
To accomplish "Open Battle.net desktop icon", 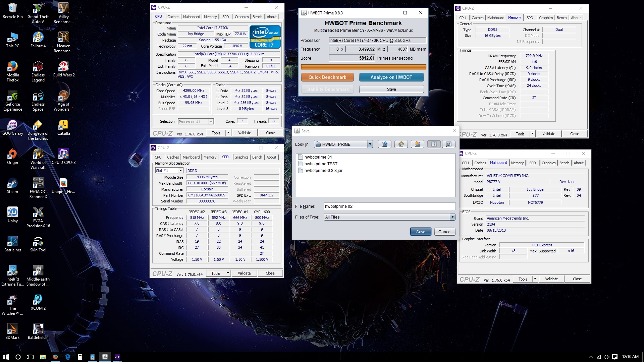I will tap(13, 244).
